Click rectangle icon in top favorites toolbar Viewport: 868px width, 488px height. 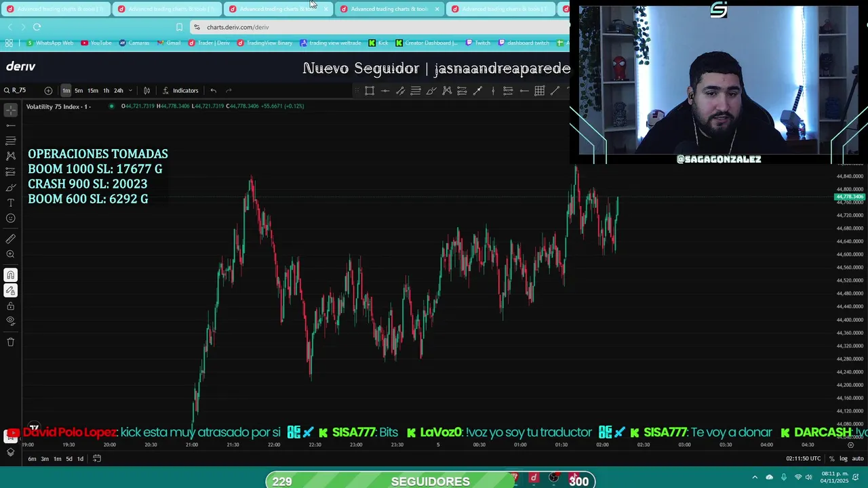pos(370,90)
